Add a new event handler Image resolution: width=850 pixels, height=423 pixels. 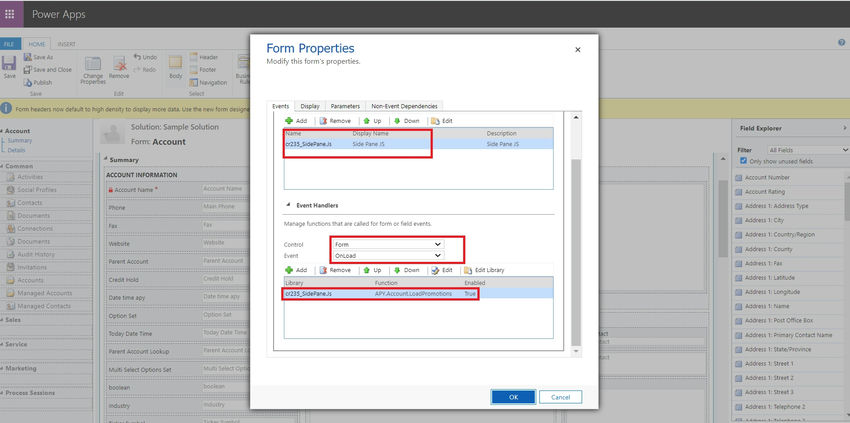pos(296,270)
